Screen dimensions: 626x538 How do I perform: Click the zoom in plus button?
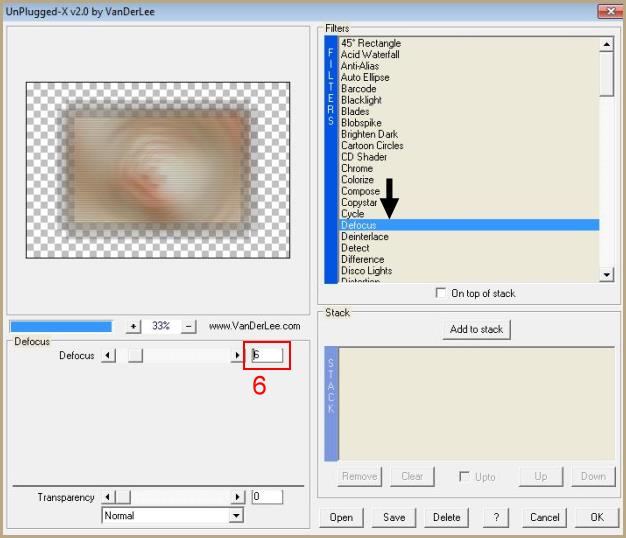134,326
